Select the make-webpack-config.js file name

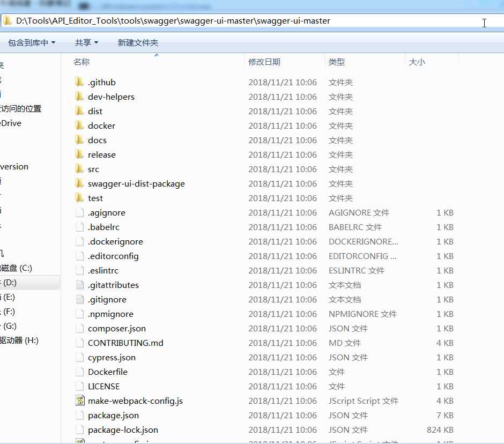[x=135, y=401]
